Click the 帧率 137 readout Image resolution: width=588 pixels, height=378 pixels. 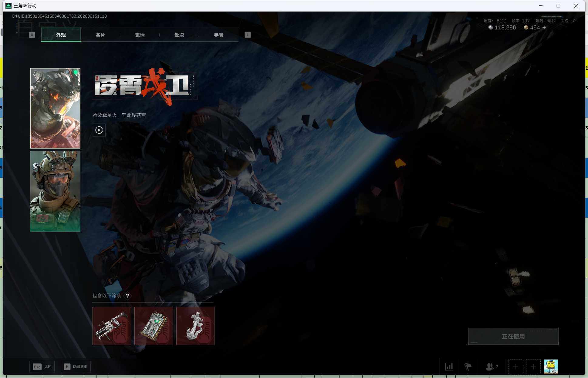521,21
